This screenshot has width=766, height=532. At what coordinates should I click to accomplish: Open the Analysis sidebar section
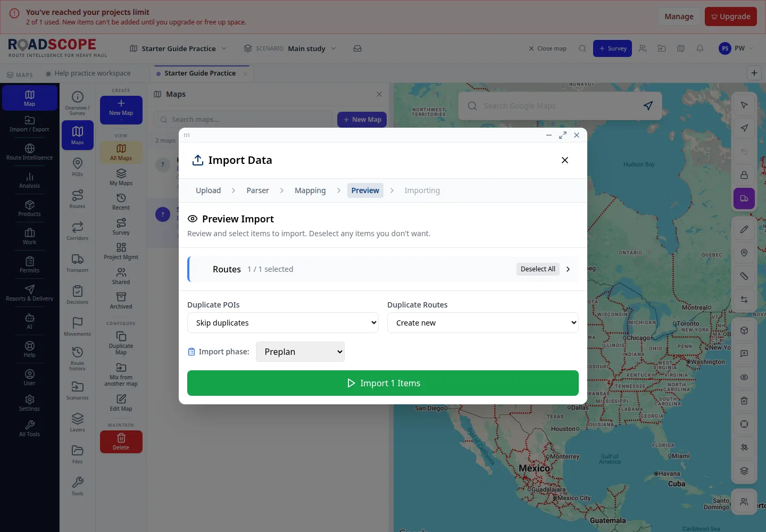pos(29,180)
